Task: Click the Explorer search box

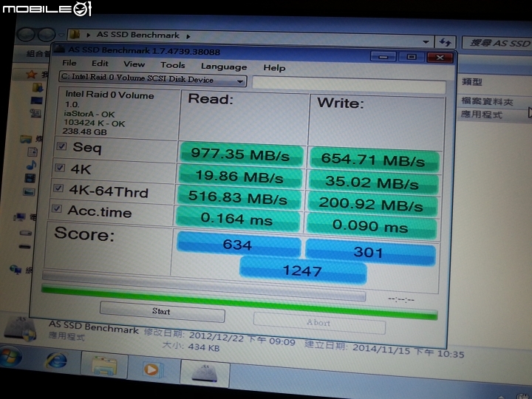Action: (x=497, y=43)
